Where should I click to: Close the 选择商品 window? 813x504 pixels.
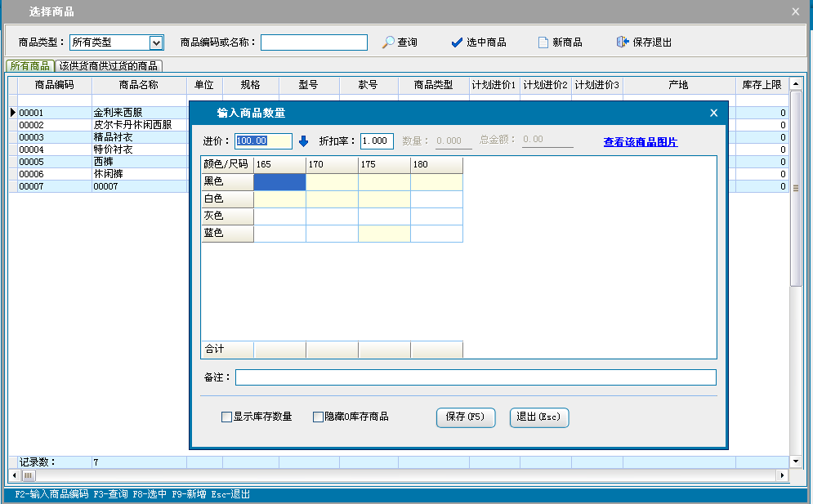(796, 11)
